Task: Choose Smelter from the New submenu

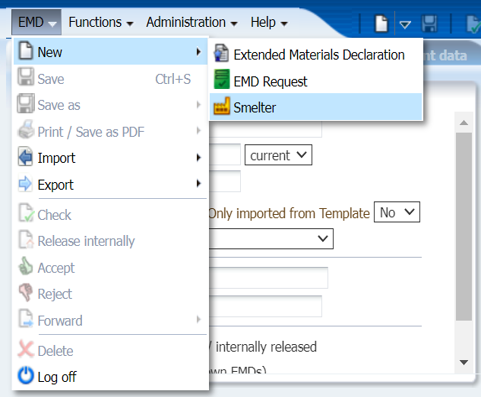Action: coord(316,107)
